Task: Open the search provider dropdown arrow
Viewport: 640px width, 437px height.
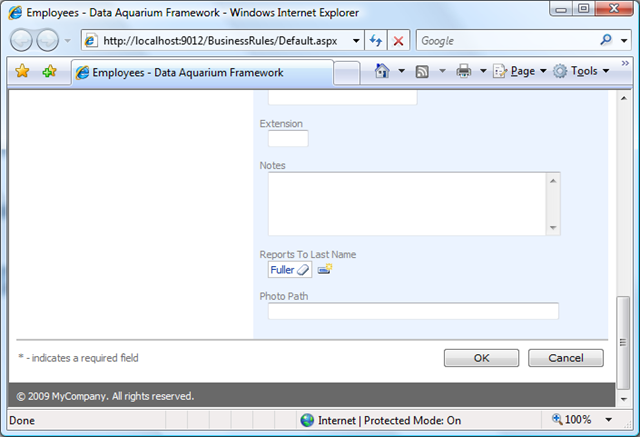Action: click(x=624, y=41)
